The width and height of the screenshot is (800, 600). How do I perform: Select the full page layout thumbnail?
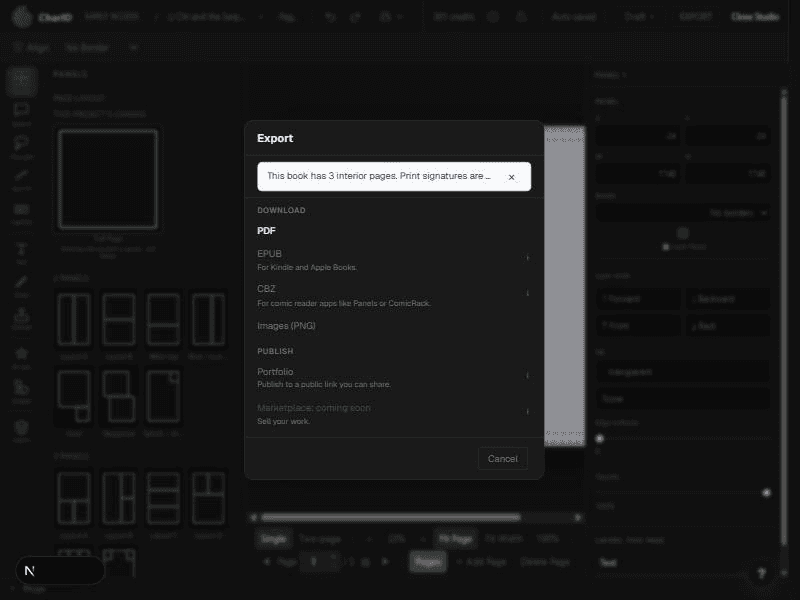[x=108, y=179]
